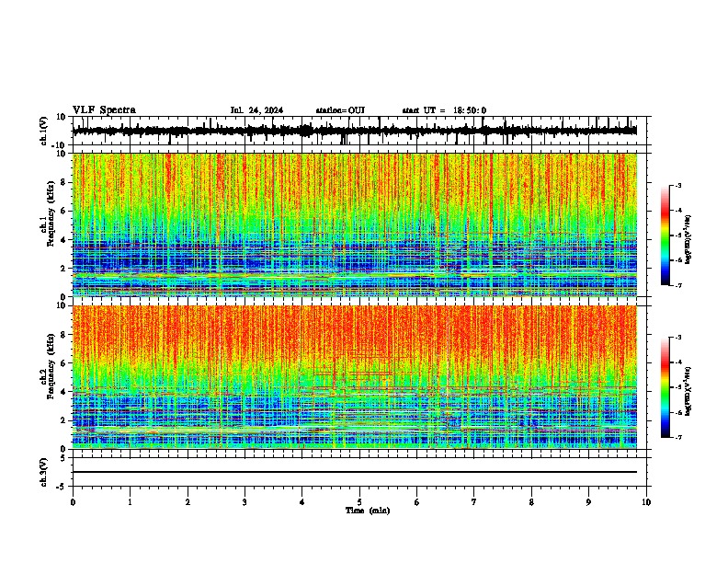
Task: Click the start UT 18:50:0 label
Action: 444,110
